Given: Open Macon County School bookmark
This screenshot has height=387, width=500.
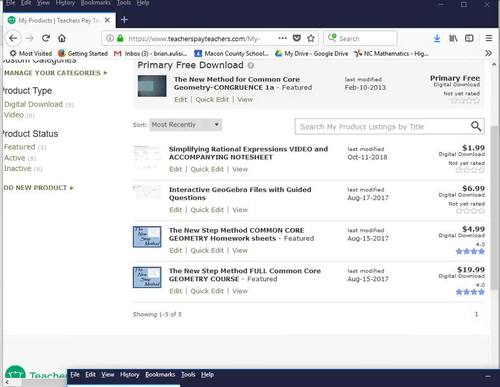Looking at the screenshot, I should pyautogui.click(x=231, y=53).
